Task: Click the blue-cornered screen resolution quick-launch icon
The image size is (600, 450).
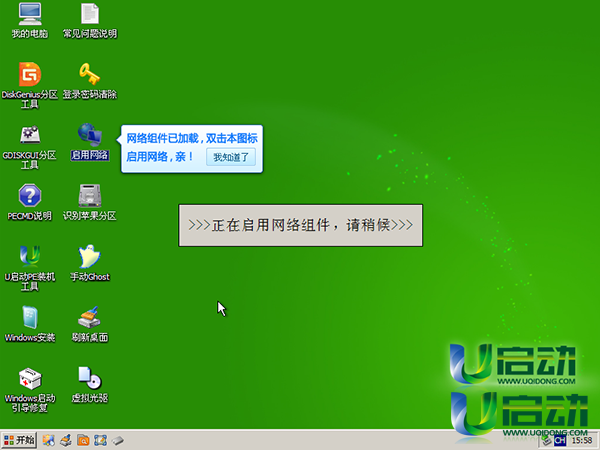Action: 100,440
